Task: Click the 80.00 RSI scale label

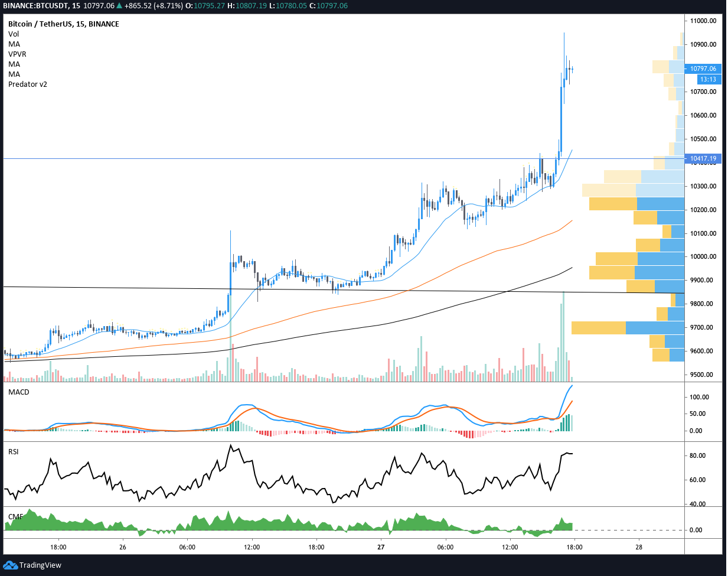Action: pyautogui.click(x=698, y=455)
